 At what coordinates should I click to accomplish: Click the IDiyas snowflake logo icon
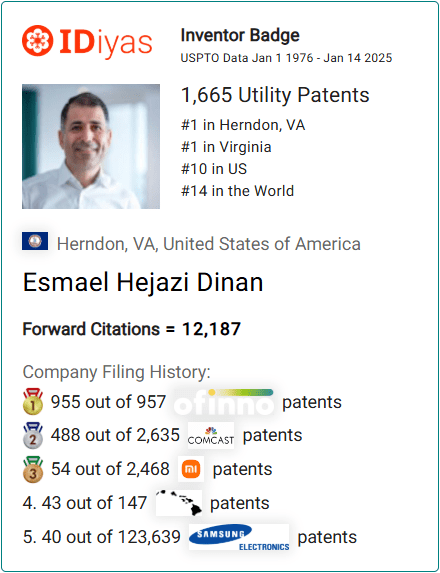coord(38,41)
